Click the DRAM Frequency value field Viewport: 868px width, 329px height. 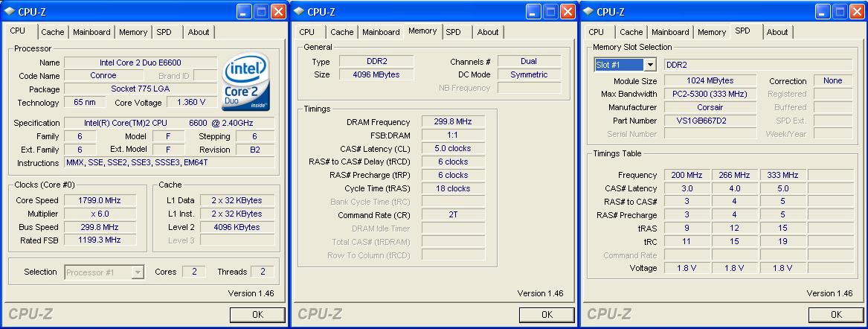pyautogui.click(x=453, y=122)
